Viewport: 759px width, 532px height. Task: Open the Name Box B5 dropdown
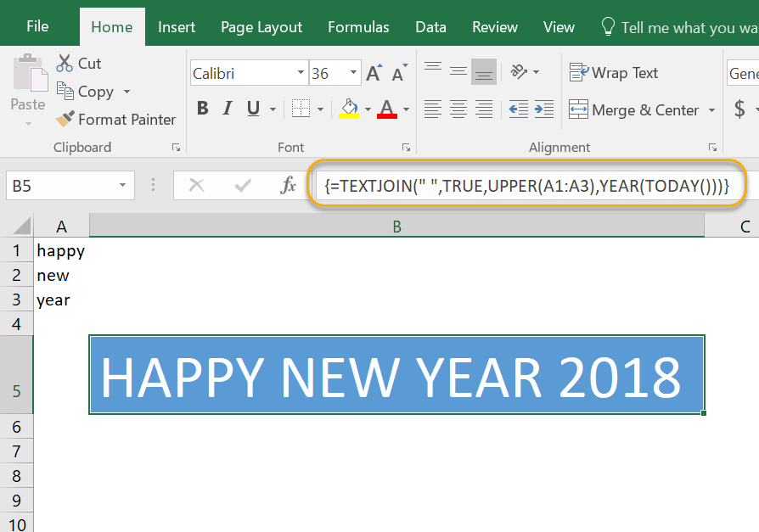(x=122, y=185)
